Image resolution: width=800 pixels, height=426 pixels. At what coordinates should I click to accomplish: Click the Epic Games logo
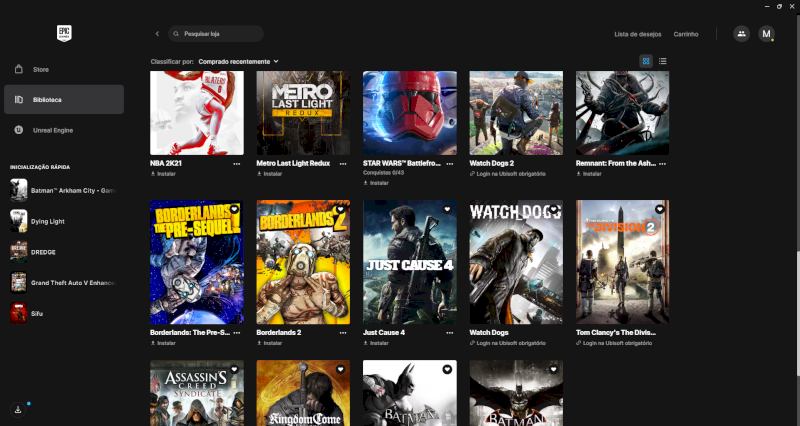point(65,32)
